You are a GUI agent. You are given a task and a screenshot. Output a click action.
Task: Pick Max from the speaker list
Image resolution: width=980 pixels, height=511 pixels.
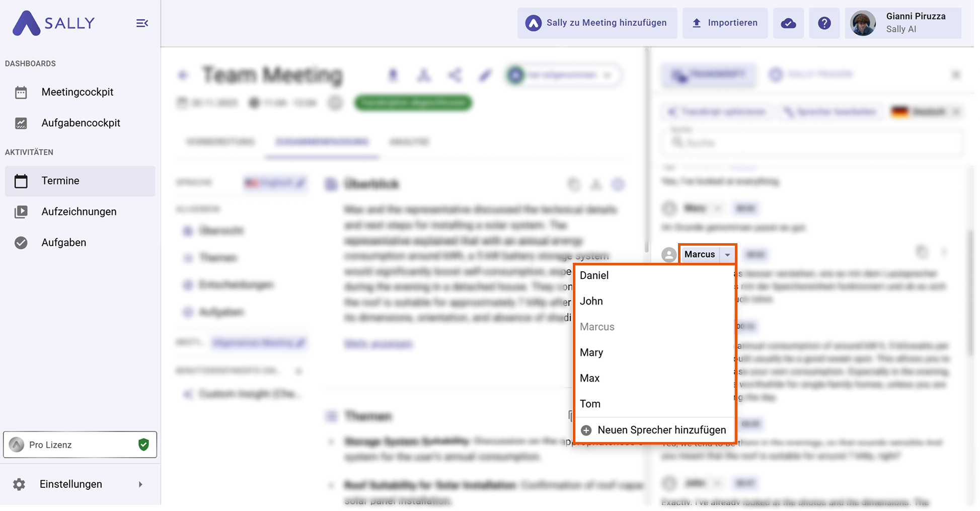coord(589,378)
